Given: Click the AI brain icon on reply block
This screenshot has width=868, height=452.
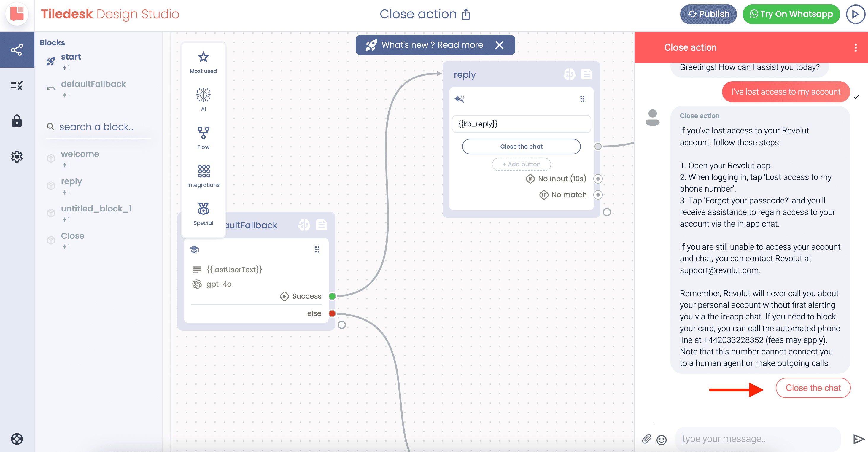Looking at the screenshot, I should pyautogui.click(x=569, y=74).
